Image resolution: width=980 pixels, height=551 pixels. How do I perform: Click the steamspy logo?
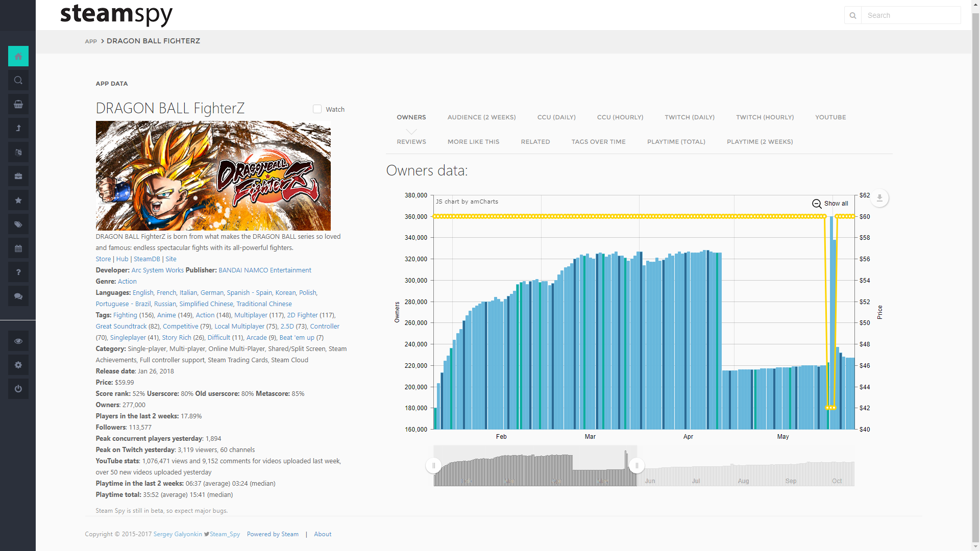pos(116,14)
